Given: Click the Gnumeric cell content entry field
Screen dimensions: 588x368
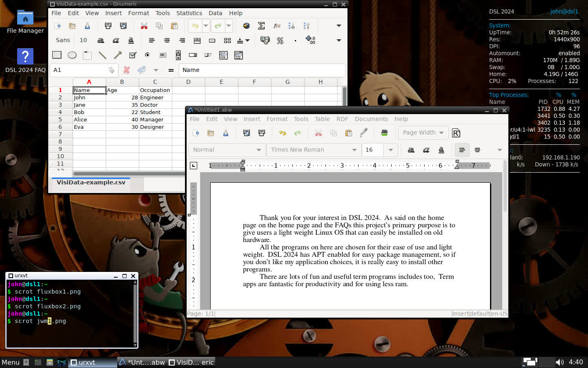Looking at the screenshot, I should click(261, 70).
